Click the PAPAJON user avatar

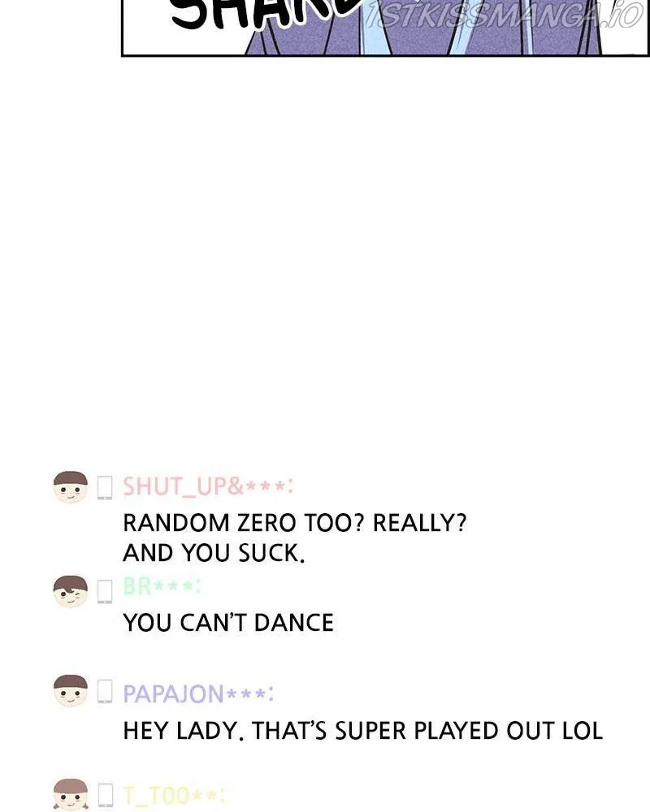(71, 691)
